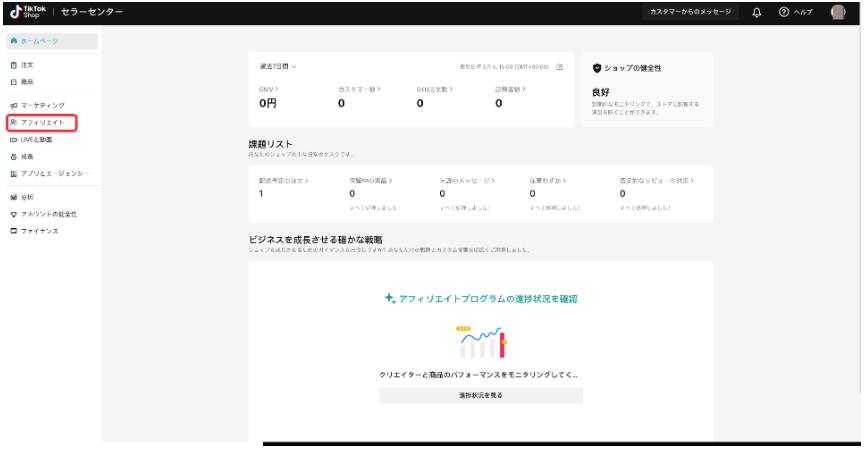Open アカウントの健全性 in the sidebar
Image resolution: width=866 pixels, height=449 pixels.
pyautogui.click(x=49, y=214)
